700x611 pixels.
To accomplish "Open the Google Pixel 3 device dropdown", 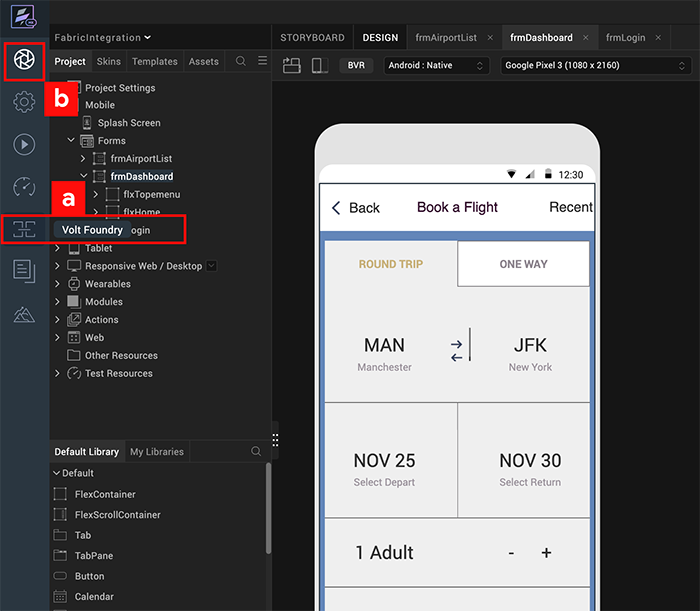I will pos(593,66).
